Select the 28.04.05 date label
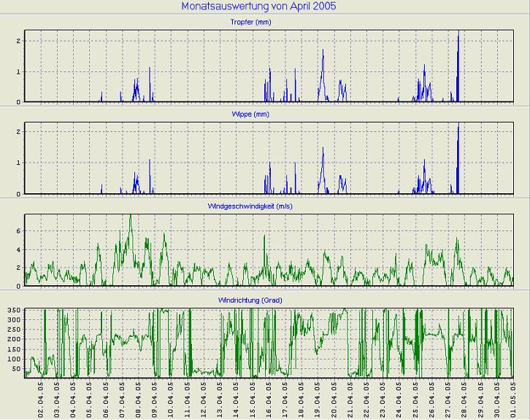This screenshot has width=530, height=420. (x=466, y=398)
